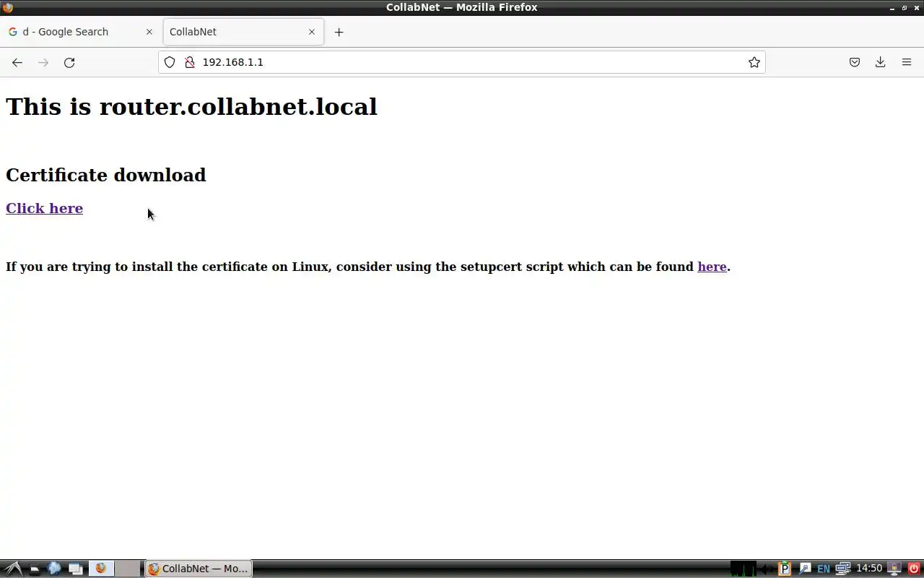This screenshot has width=924, height=578.
Task: Click the 'Click here' certificate download link
Action: [x=44, y=208]
